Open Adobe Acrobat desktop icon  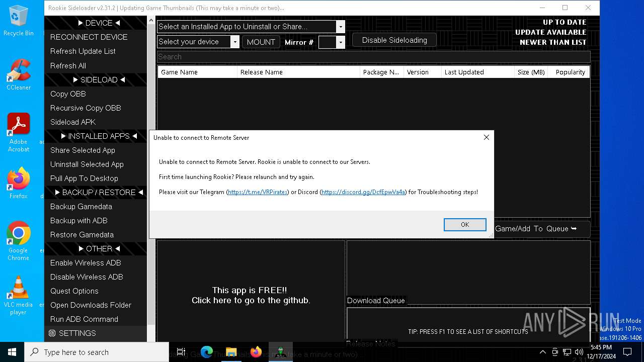19,133
